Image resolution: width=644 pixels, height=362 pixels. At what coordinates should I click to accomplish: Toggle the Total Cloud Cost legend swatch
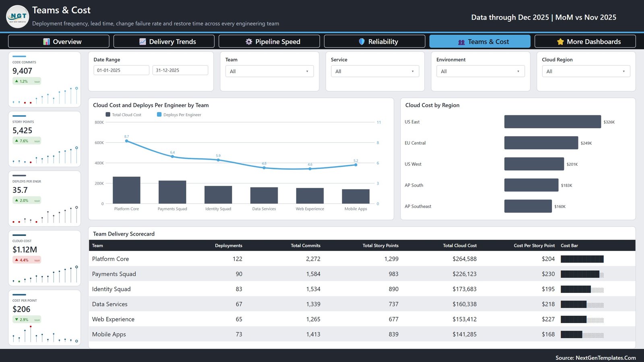108,115
